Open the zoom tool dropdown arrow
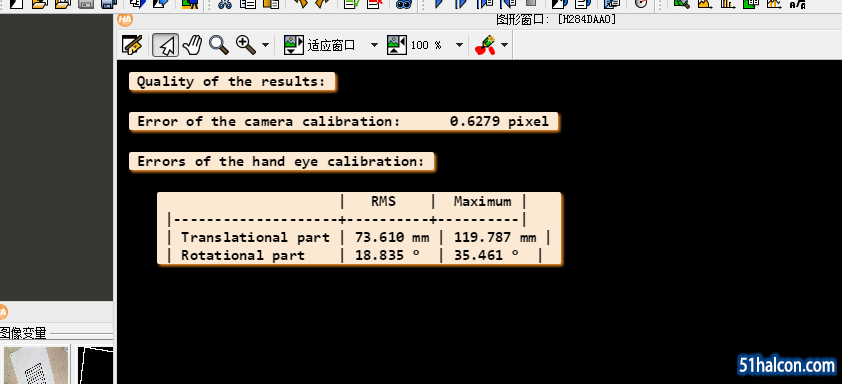The height and width of the screenshot is (384, 842). coord(265,45)
